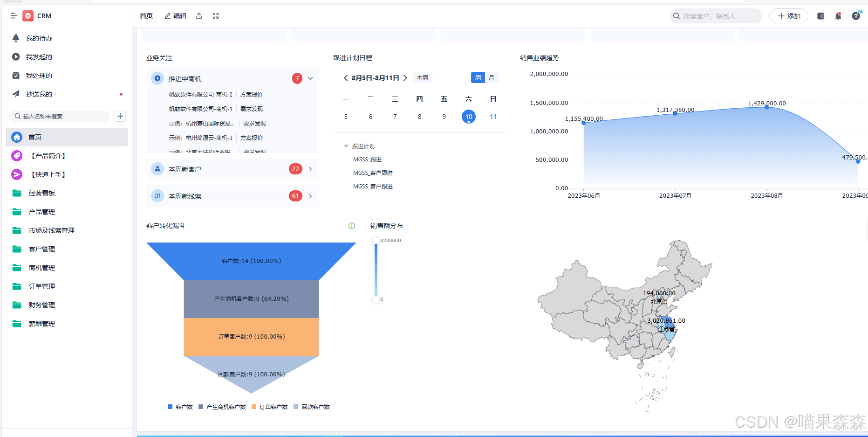The width and height of the screenshot is (868, 437).
Task: Click the help question mark icon
Action: coord(856,16)
